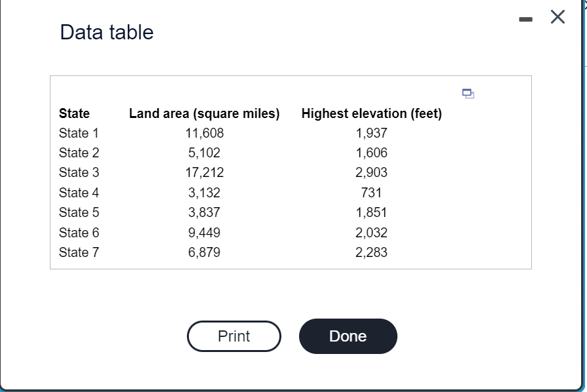Click the elevation value 2,283
Image resolution: width=587 pixels, height=392 pixels.
(372, 252)
